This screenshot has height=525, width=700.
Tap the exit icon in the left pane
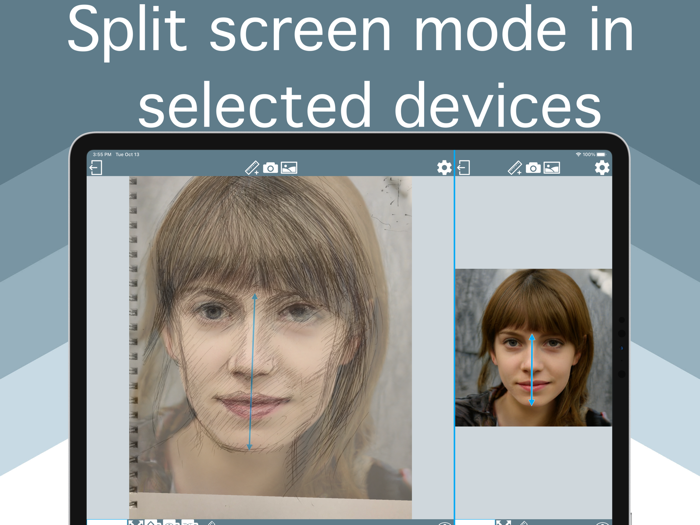pyautogui.click(x=96, y=168)
